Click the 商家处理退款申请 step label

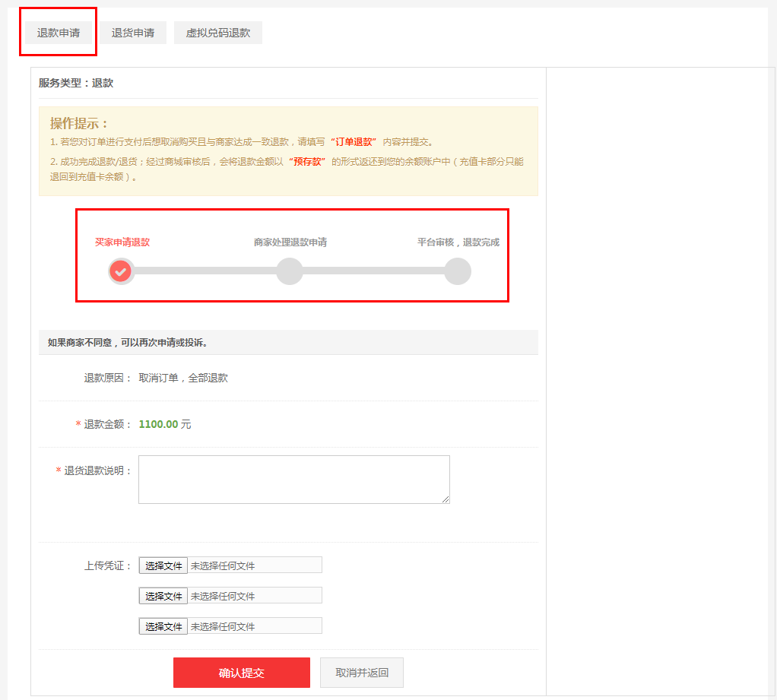[x=290, y=242]
